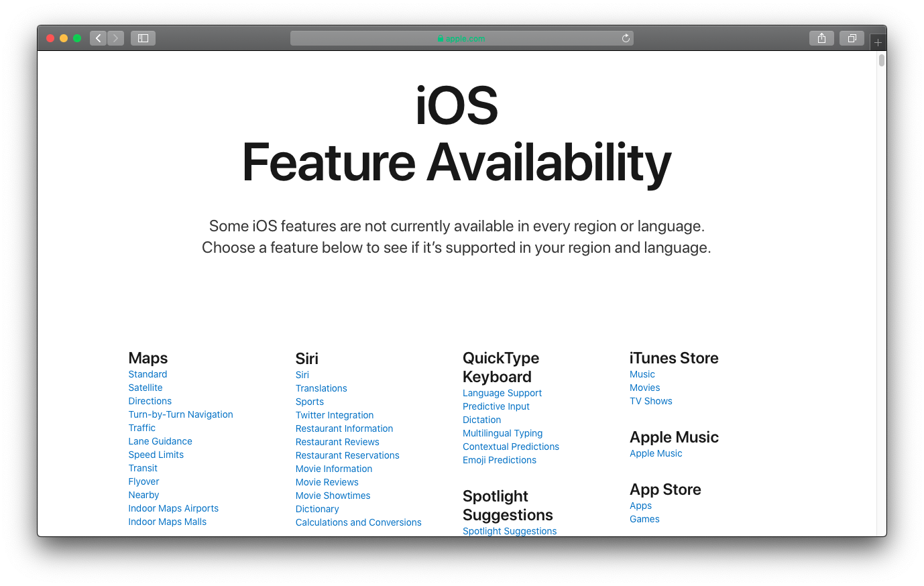Click the blue Apple Music link
Viewport: 924px width, 586px height.
point(656,453)
